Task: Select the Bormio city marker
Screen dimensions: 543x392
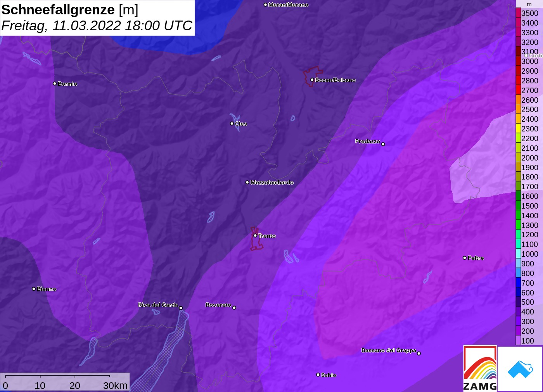Action: (55, 83)
